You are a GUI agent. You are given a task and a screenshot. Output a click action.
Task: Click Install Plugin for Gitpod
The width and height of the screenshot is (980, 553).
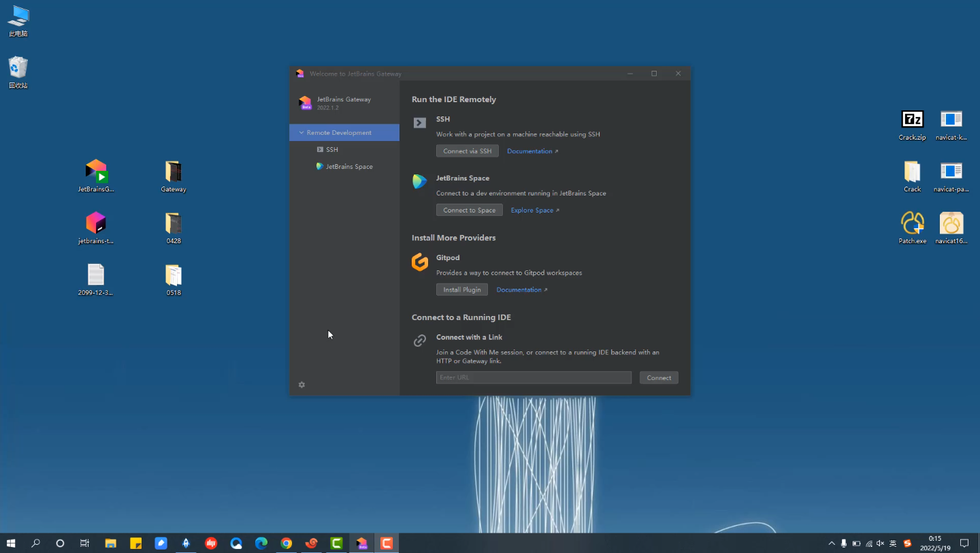pos(462,289)
